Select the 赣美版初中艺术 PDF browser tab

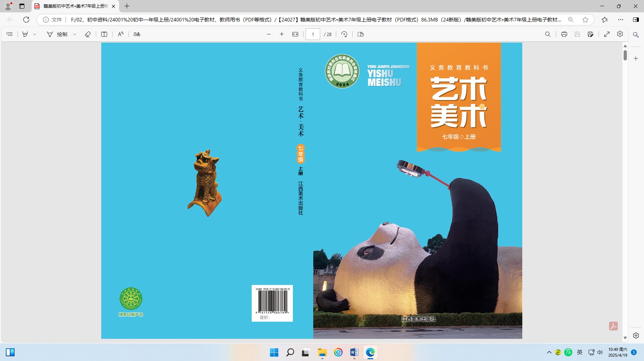click(x=75, y=6)
